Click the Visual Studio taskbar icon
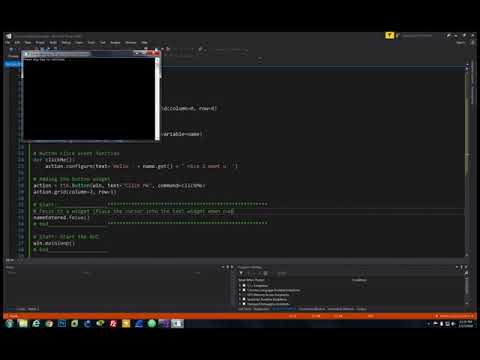This screenshot has height=360, width=480. 165,323
